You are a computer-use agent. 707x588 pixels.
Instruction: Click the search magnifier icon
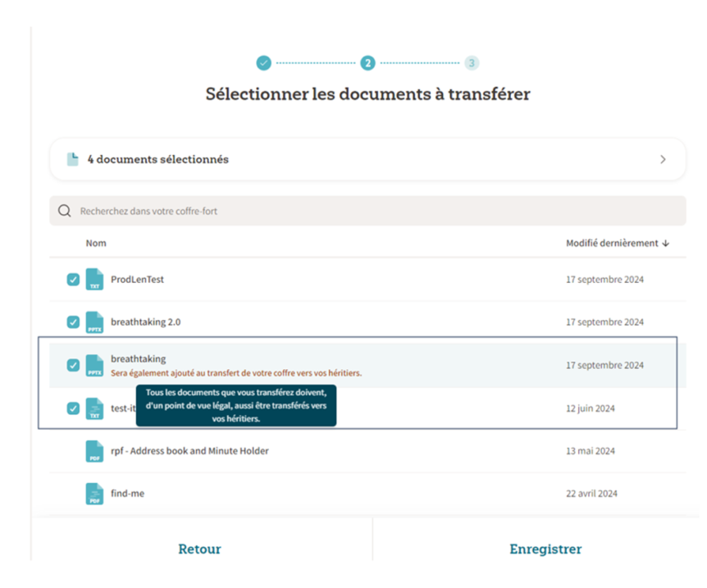tap(65, 212)
